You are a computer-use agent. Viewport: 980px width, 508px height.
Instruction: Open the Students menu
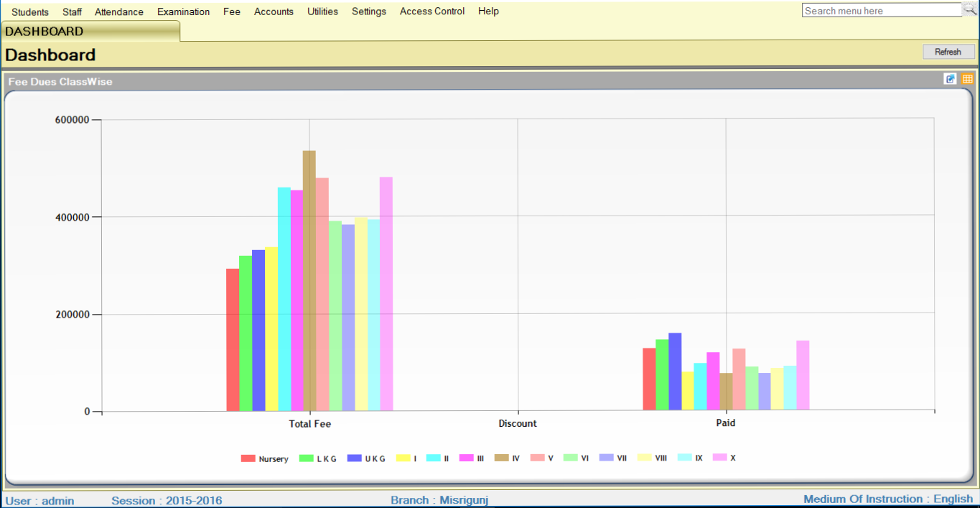[30, 11]
